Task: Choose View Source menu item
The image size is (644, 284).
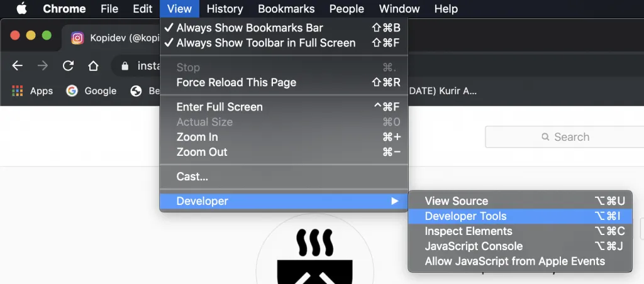Action: [x=456, y=201]
